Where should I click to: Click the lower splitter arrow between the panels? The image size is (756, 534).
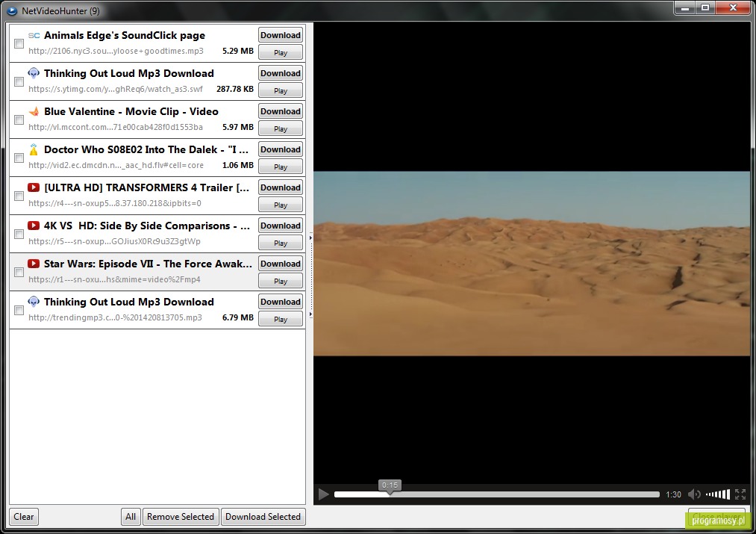coord(310,314)
